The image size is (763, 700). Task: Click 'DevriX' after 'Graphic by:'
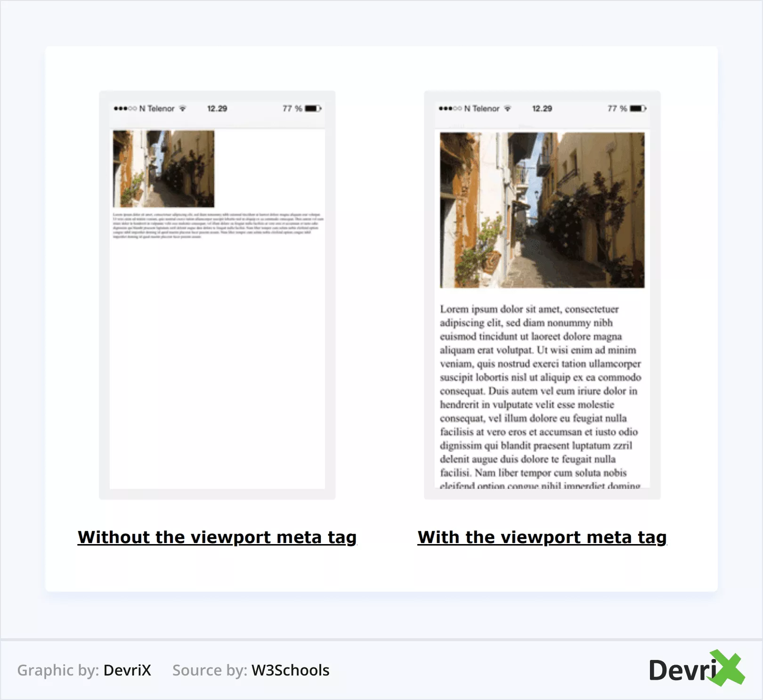click(x=127, y=670)
